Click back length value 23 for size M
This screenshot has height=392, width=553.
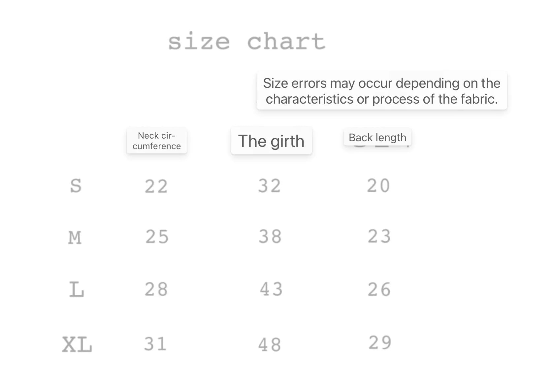tap(379, 237)
